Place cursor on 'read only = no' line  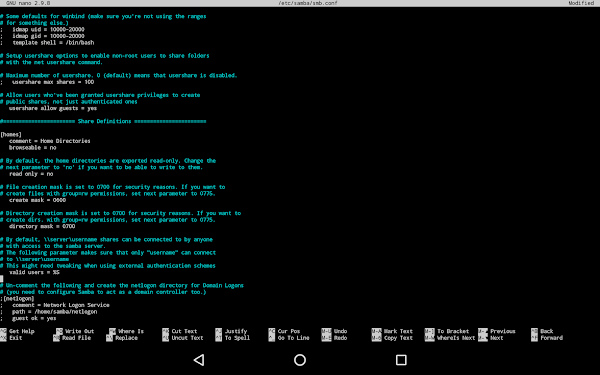point(31,174)
